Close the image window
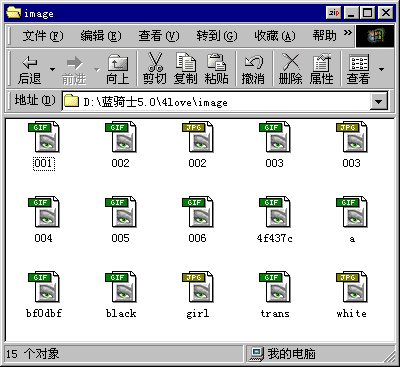This screenshot has width=400, height=367. pyautogui.click(x=386, y=13)
